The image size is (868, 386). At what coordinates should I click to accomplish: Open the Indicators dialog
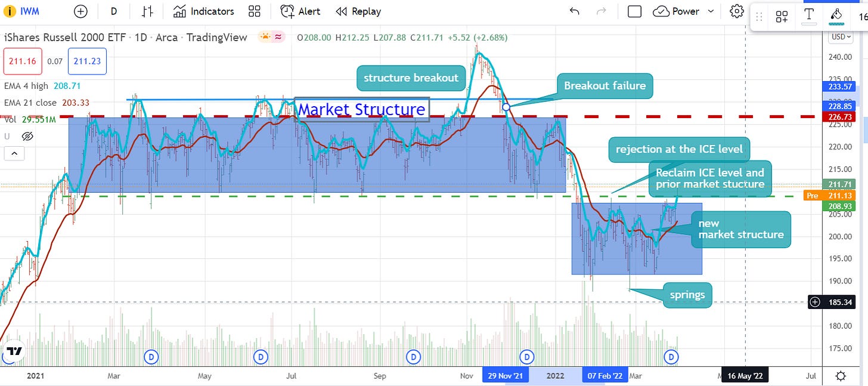[204, 11]
